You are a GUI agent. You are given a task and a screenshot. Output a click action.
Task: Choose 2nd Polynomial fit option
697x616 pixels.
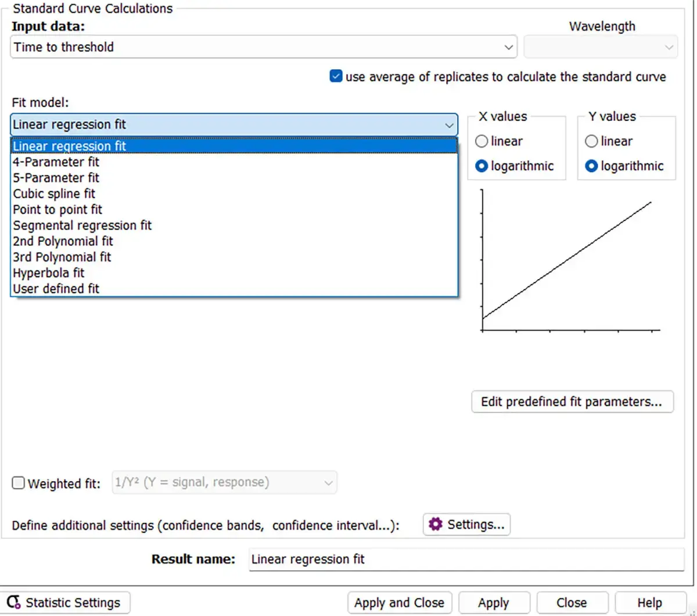click(x=234, y=241)
